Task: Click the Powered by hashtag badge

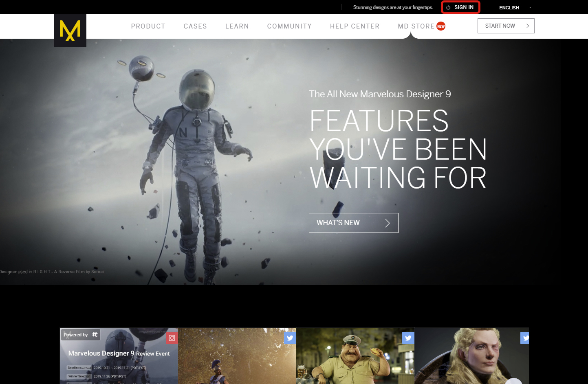Action: 81,335
